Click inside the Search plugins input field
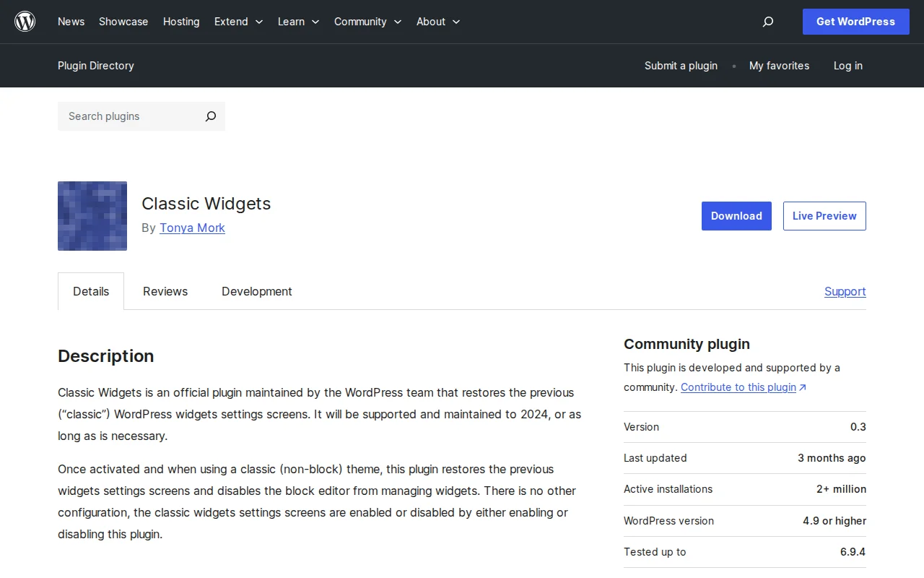924x578 pixels. [123, 116]
